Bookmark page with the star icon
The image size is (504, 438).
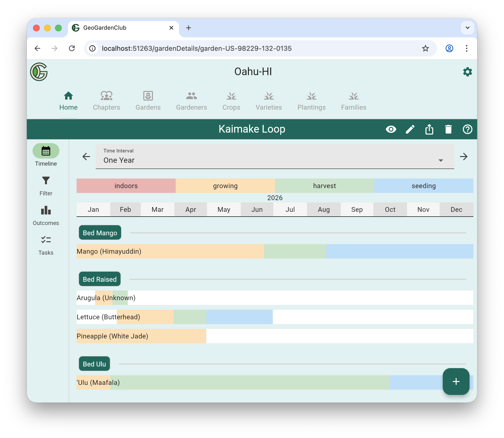pos(425,48)
